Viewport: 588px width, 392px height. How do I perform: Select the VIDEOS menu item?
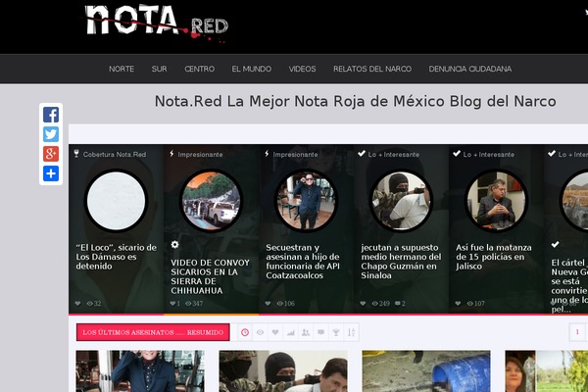pyautogui.click(x=302, y=69)
